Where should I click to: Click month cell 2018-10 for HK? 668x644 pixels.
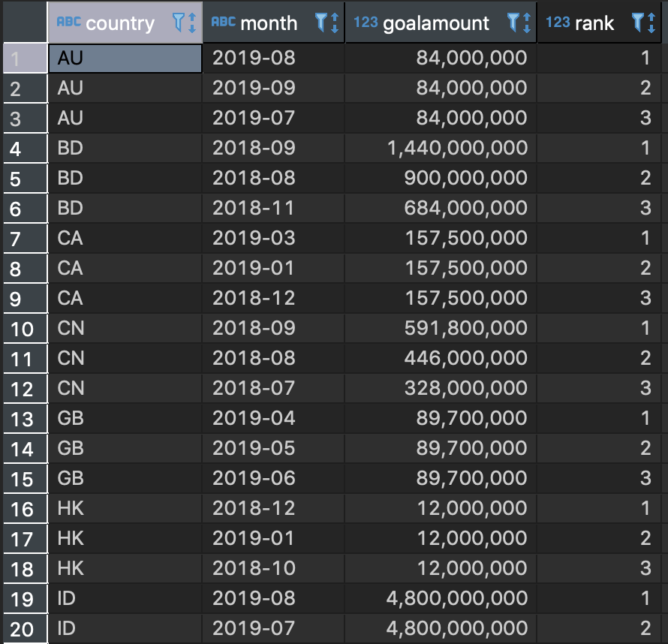pyautogui.click(x=273, y=569)
